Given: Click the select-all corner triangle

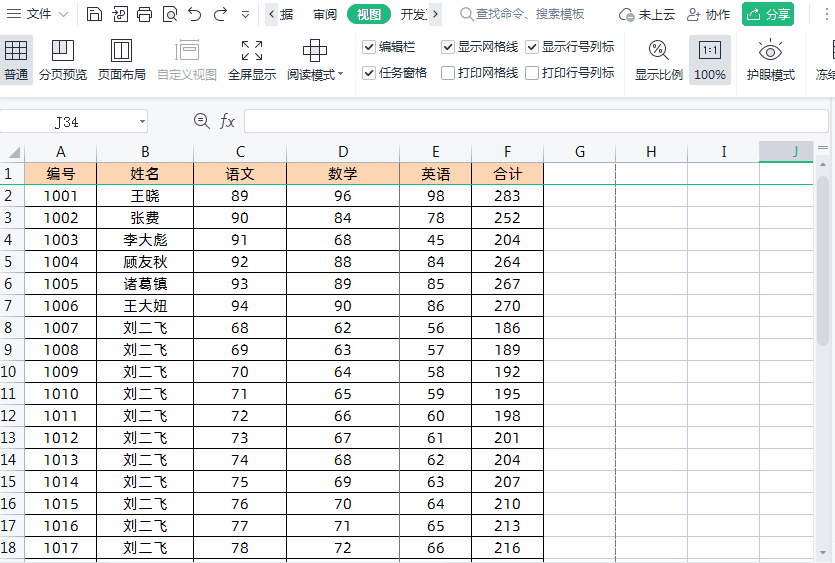Looking at the screenshot, I should pos(12,152).
